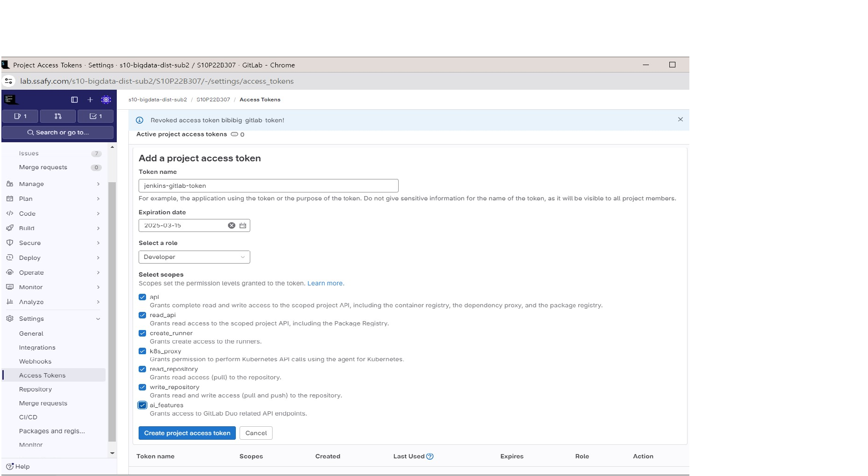Click the Expiration date input field
This screenshot has width=868, height=476.
point(194,225)
